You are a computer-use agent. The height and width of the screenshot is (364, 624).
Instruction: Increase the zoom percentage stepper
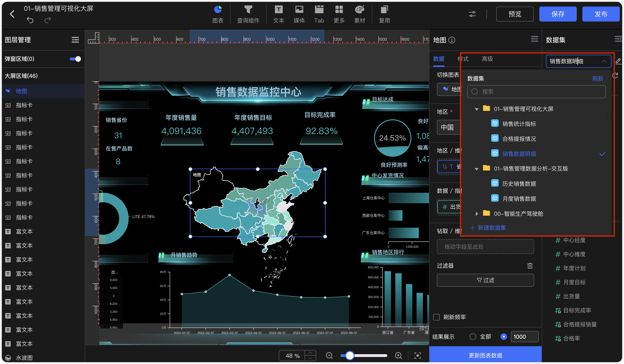point(310,353)
